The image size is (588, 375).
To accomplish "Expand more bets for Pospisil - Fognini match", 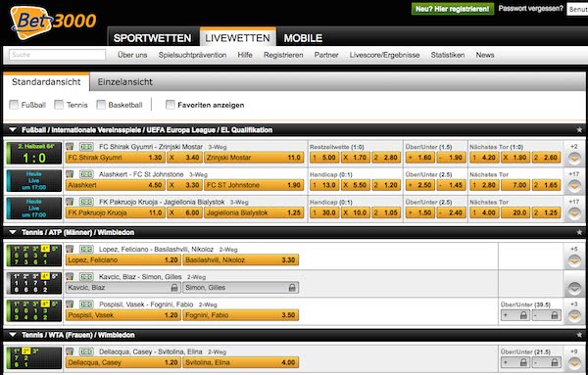I will pyautogui.click(x=574, y=316).
